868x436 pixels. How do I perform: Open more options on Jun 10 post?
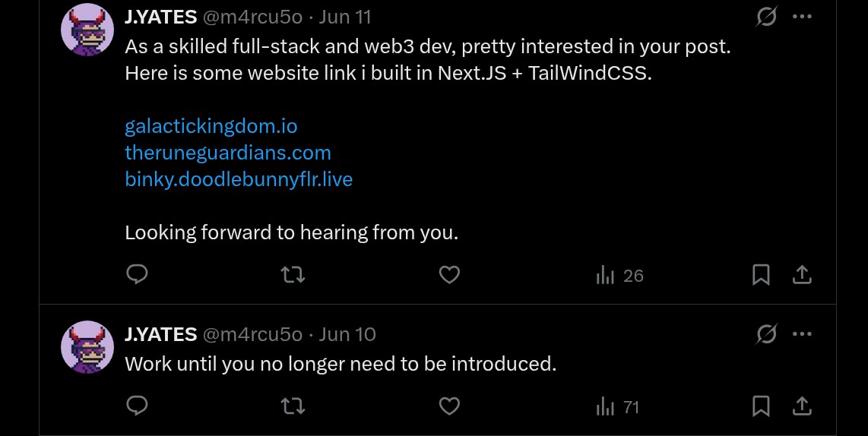pyautogui.click(x=802, y=333)
